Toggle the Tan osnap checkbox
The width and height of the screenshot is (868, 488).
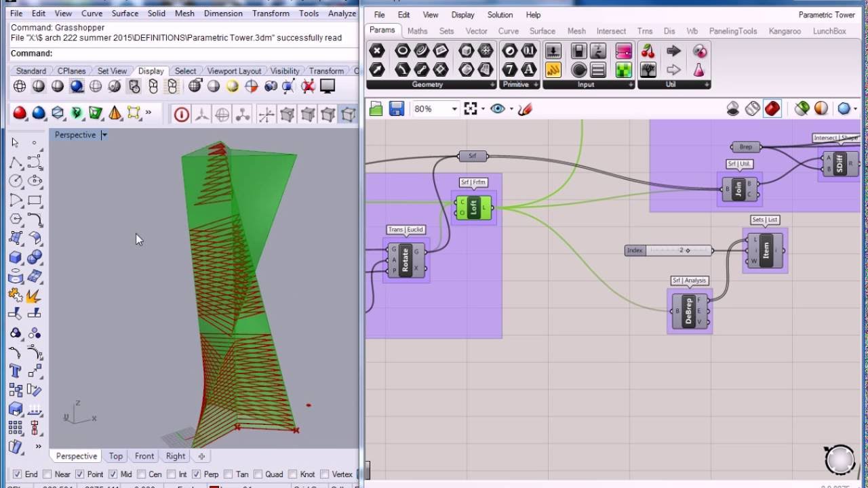tap(229, 474)
